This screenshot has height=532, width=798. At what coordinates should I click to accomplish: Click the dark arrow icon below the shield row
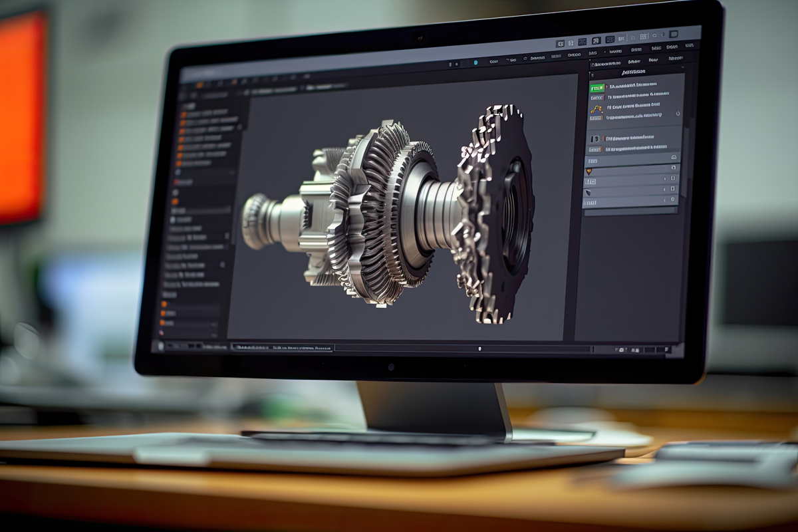pyautogui.click(x=589, y=192)
